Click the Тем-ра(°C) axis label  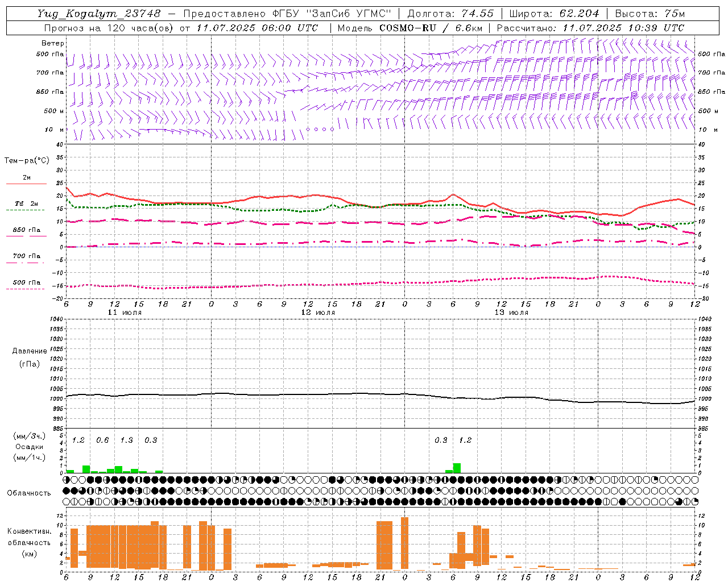click(x=27, y=161)
